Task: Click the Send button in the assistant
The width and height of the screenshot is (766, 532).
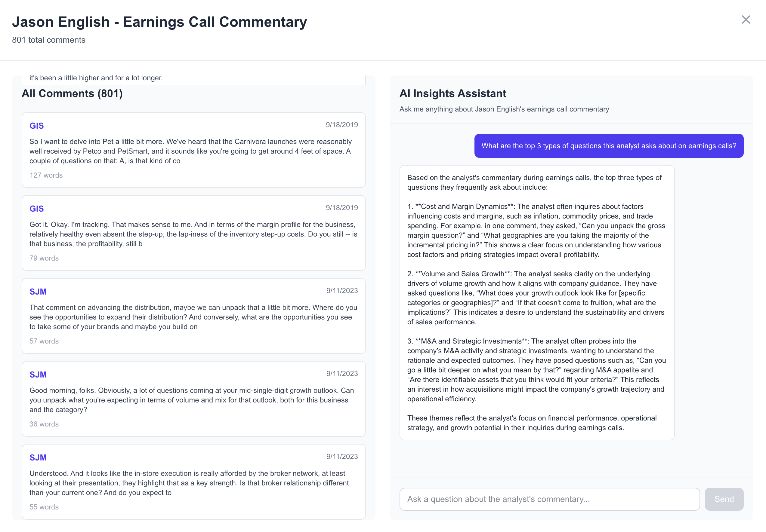Action: pos(724,499)
